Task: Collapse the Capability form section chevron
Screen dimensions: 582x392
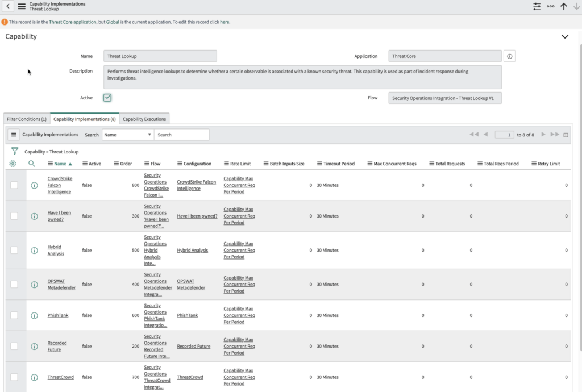Action: click(x=565, y=36)
